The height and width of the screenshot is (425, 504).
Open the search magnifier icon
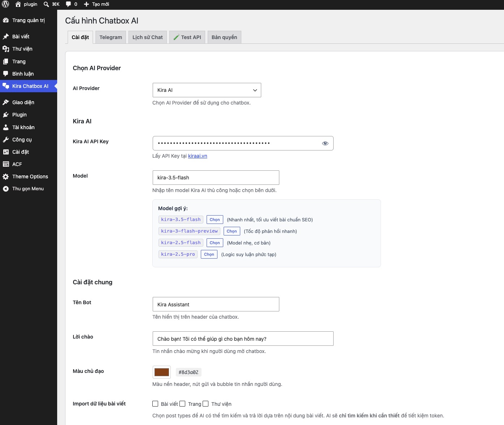click(x=46, y=4)
